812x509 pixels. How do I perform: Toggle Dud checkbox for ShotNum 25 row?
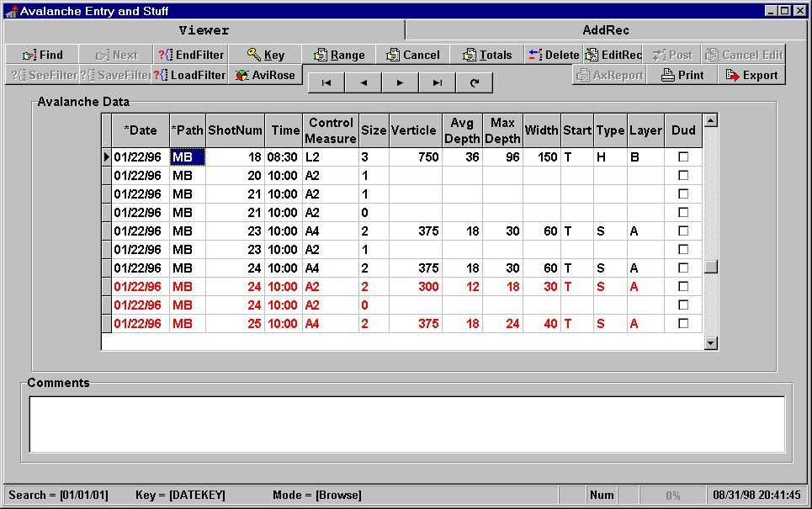683,323
